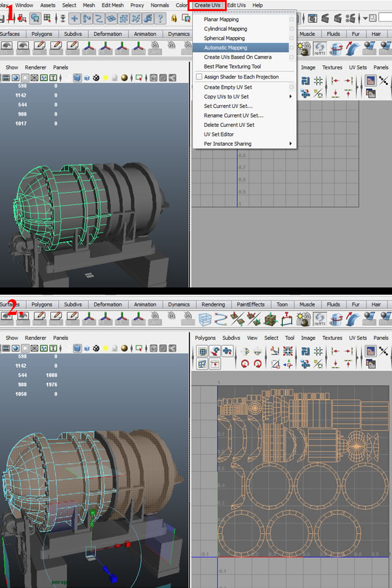Open Create Empty UV Set option box
The height and width of the screenshot is (588, 392).
click(291, 87)
